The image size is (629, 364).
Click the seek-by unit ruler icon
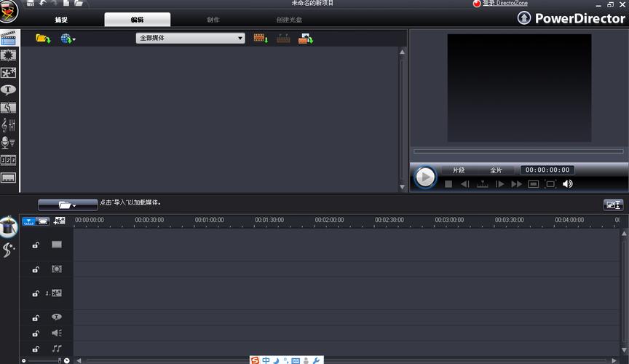point(482,183)
